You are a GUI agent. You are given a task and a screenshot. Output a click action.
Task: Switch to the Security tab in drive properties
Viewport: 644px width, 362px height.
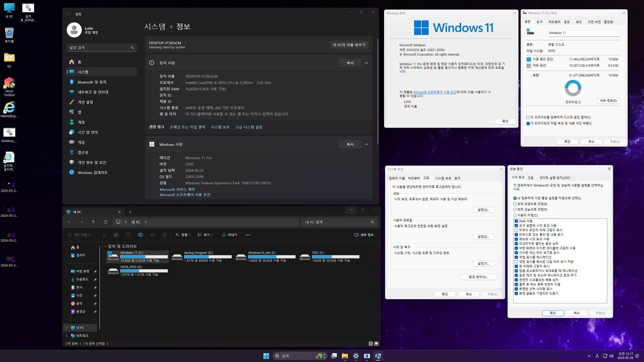point(579,22)
